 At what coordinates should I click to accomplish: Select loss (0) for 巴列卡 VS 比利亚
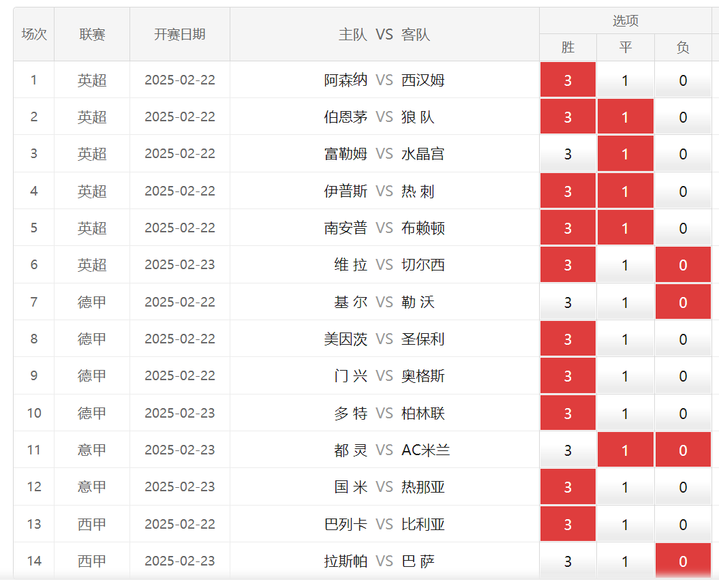pyautogui.click(x=684, y=524)
